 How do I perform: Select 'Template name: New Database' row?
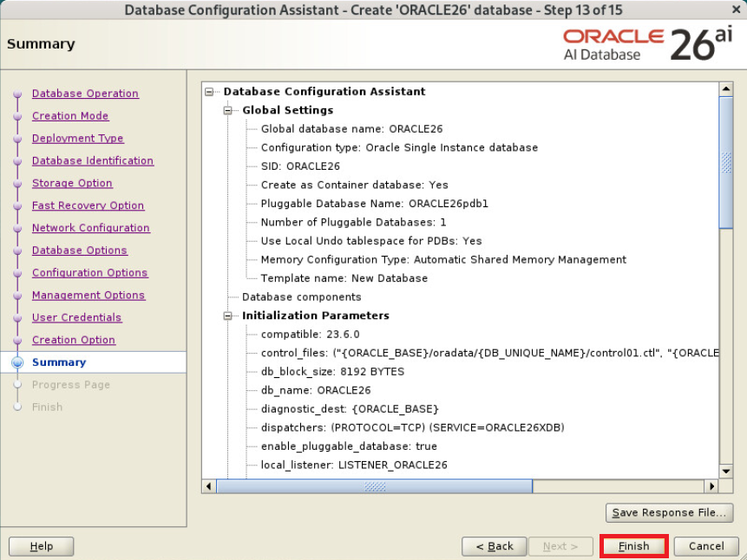(x=344, y=278)
